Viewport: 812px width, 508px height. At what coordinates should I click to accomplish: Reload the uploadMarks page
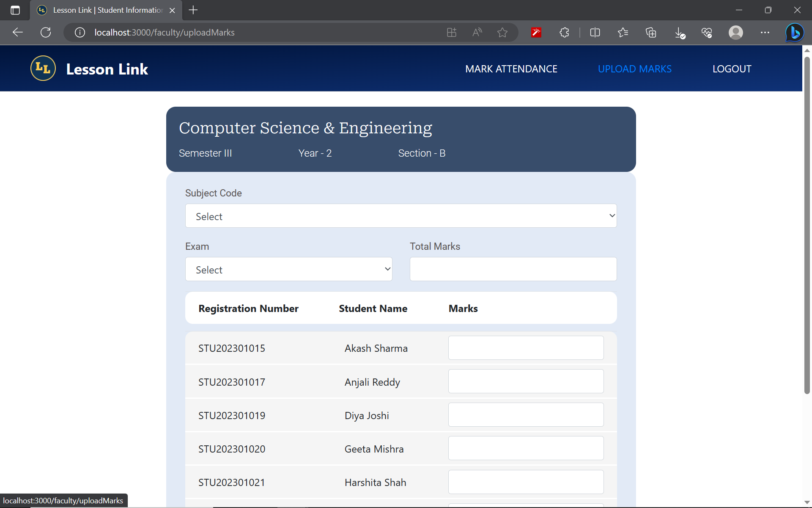[45, 32]
